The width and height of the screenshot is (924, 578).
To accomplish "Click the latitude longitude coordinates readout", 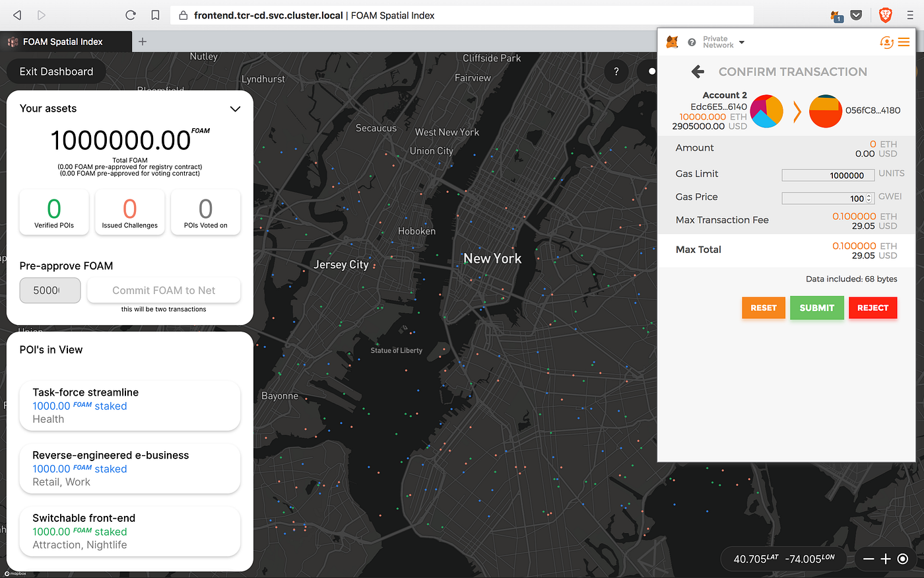I will pos(784,559).
